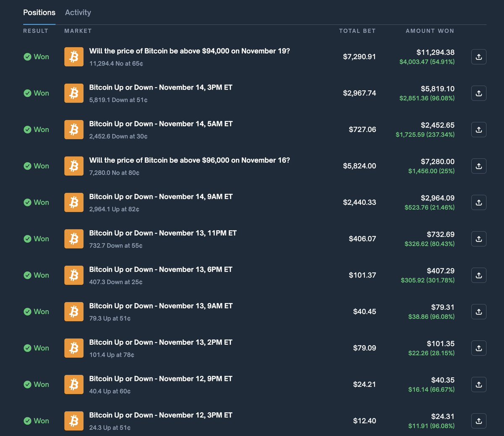Share the above $96,000 November 16 position
Viewport: 504px width, 436px height.
(x=479, y=166)
